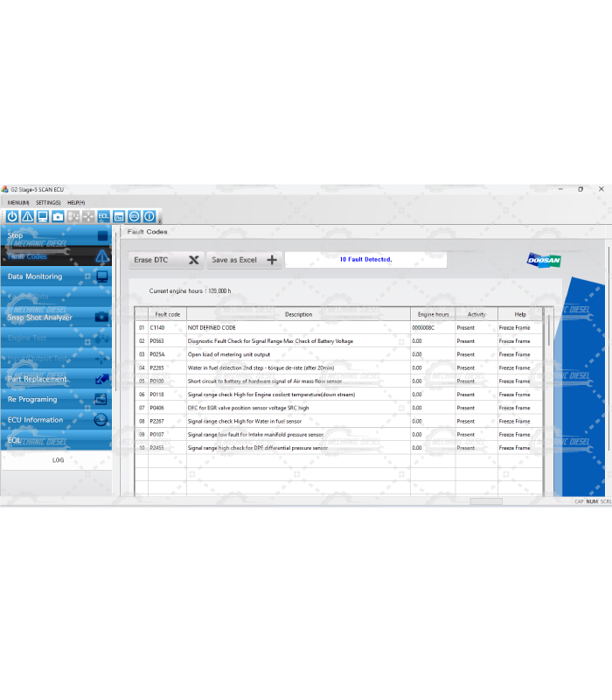Open the MENU(M) menu
612x700 pixels.
[18, 202]
